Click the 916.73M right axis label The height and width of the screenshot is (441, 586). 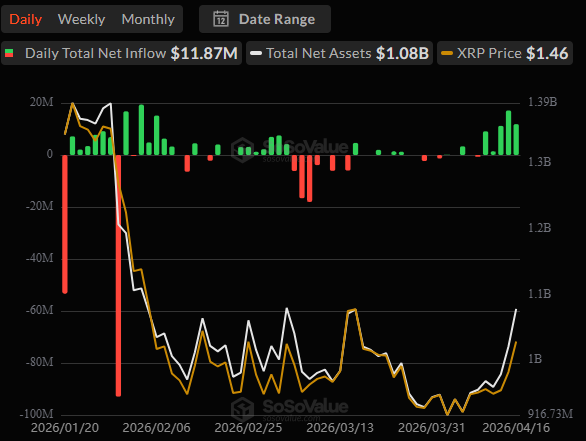(x=550, y=414)
